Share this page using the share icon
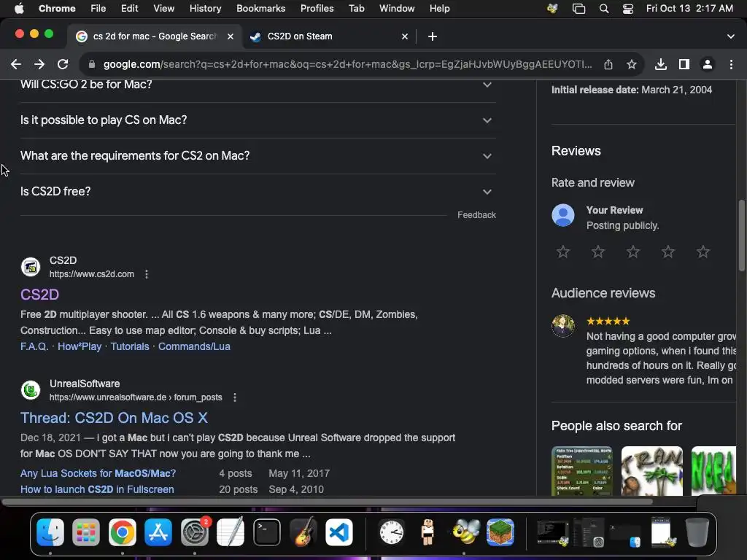The height and width of the screenshot is (560, 747). (608, 64)
